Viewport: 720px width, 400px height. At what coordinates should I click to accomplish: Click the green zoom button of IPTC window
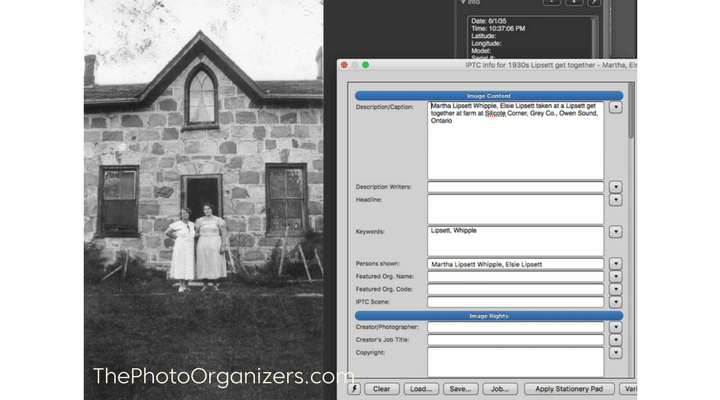(x=366, y=65)
